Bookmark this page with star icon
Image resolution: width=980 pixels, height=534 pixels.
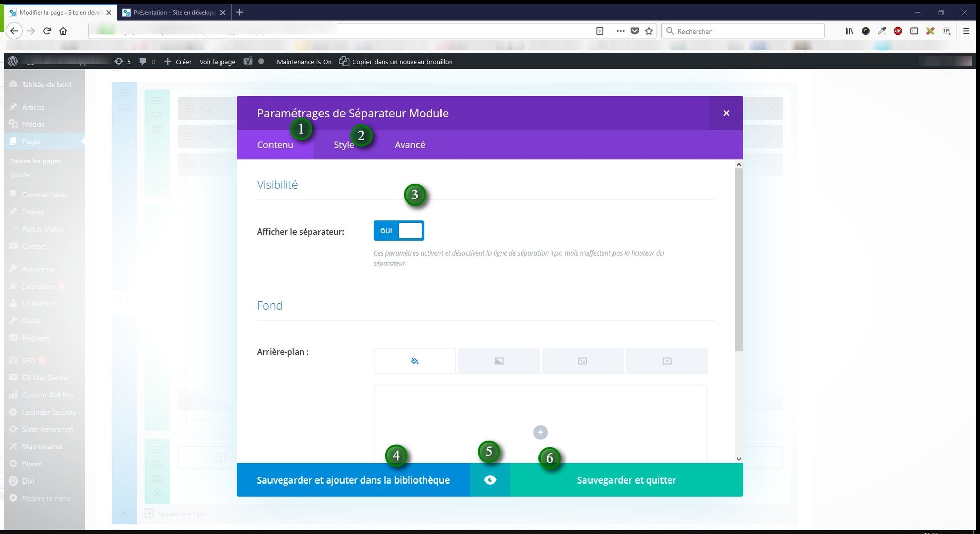649,31
